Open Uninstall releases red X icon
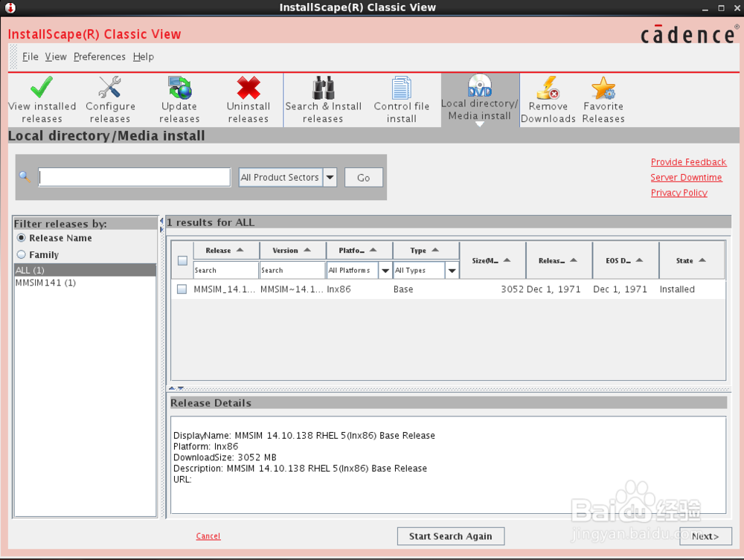The height and width of the screenshot is (560, 744). coord(248,87)
